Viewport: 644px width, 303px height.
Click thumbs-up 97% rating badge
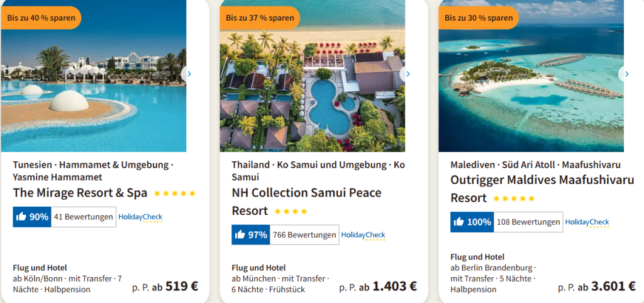click(x=250, y=235)
